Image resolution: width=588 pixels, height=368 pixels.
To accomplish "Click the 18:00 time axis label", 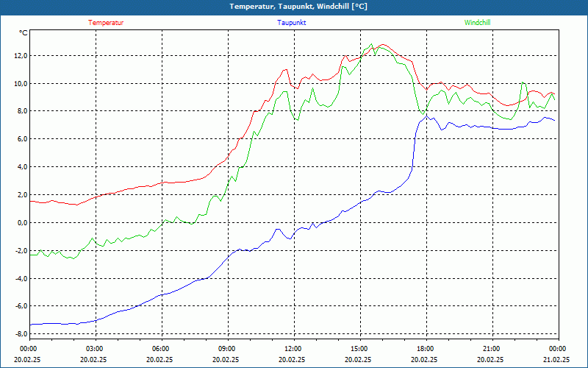I will click(x=426, y=349).
